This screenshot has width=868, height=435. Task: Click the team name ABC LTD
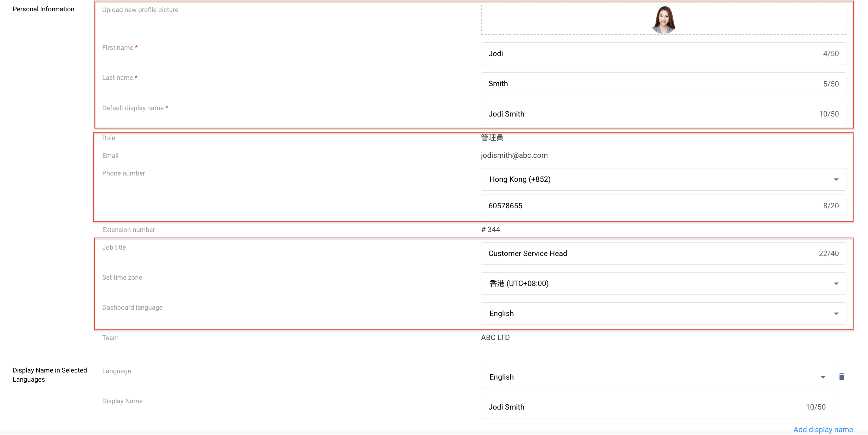tap(495, 338)
